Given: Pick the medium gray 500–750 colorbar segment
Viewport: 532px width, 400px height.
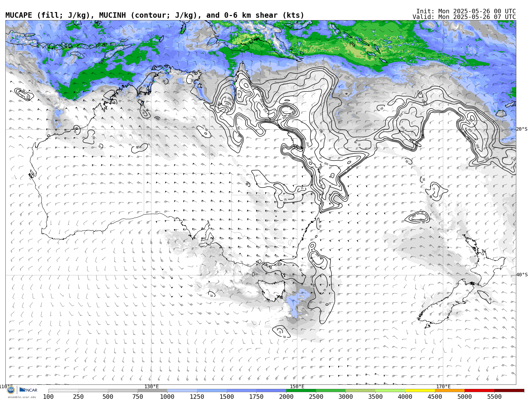Looking at the screenshot, I should pyautogui.click(x=123, y=391).
